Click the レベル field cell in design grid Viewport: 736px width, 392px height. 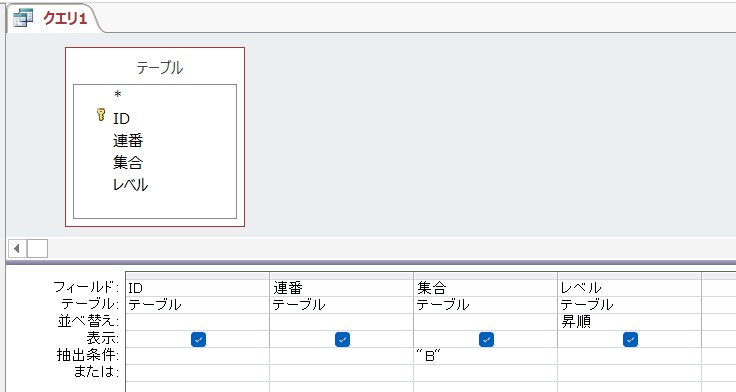click(629, 288)
